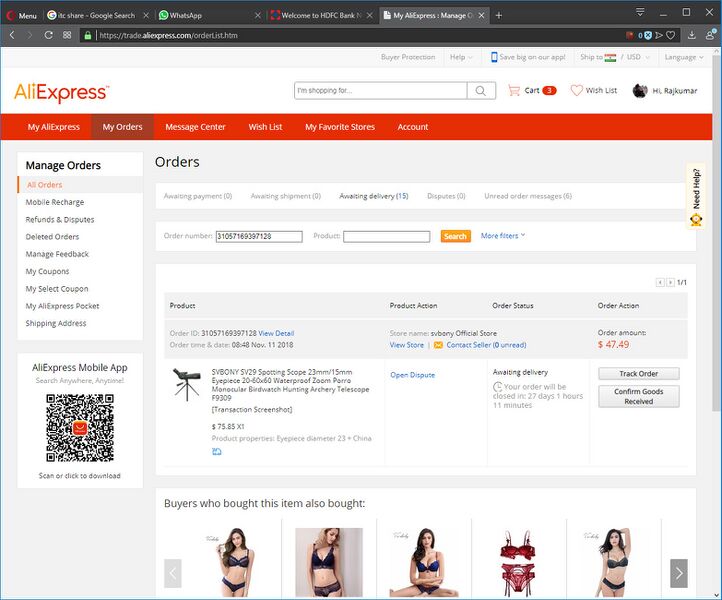Open a new browser tab
This screenshot has height=600, width=722.
[x=499, y=15]
